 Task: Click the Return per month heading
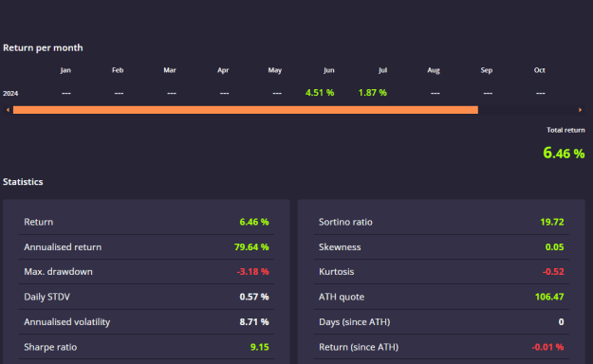pos(43,47)
